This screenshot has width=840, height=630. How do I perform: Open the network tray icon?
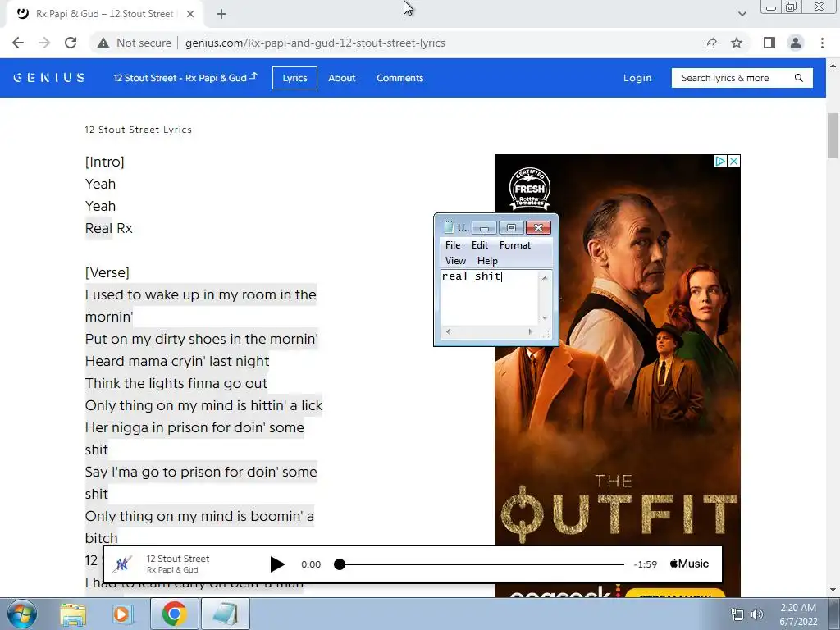737,614
